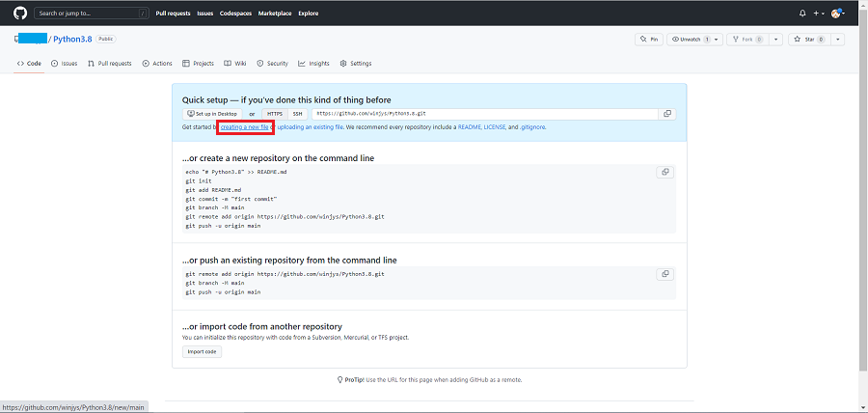Open Marketplace from top navigation
The height and width of the screenshot is (413, 868).
point(275,14)
